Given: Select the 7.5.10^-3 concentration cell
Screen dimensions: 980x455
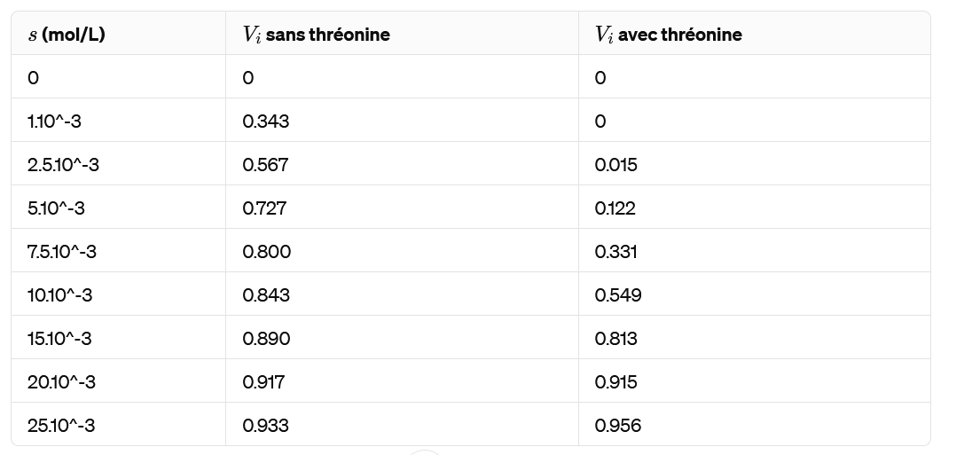Looking at the screenshot, I should 62,252.
